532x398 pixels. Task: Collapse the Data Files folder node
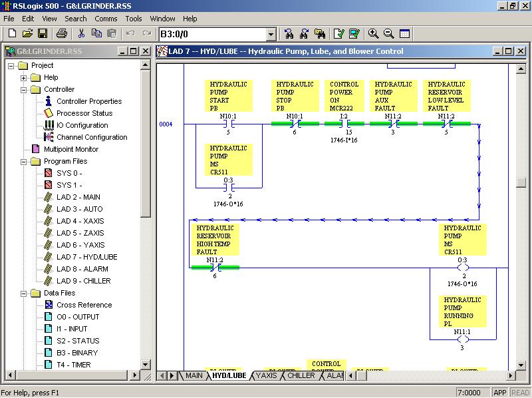point(23,294)
